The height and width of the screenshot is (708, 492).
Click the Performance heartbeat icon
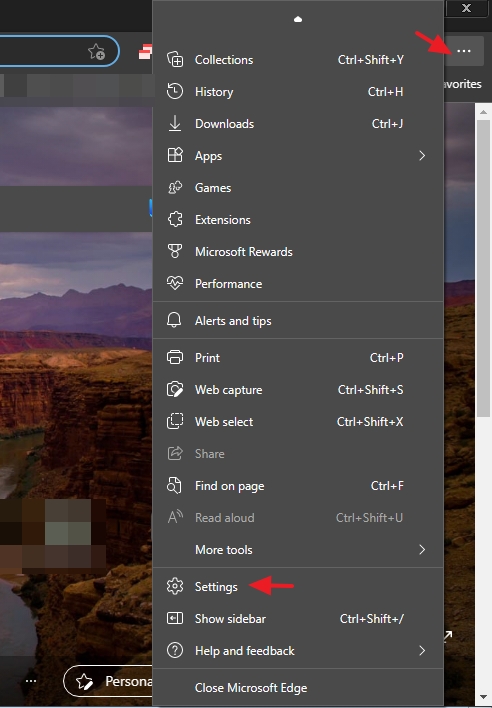point(175,283)
